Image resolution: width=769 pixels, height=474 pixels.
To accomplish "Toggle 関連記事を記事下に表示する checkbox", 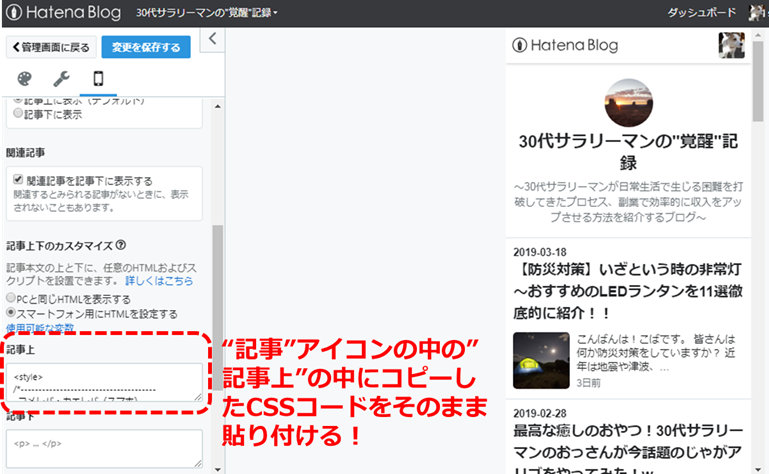I will point(18,179).
